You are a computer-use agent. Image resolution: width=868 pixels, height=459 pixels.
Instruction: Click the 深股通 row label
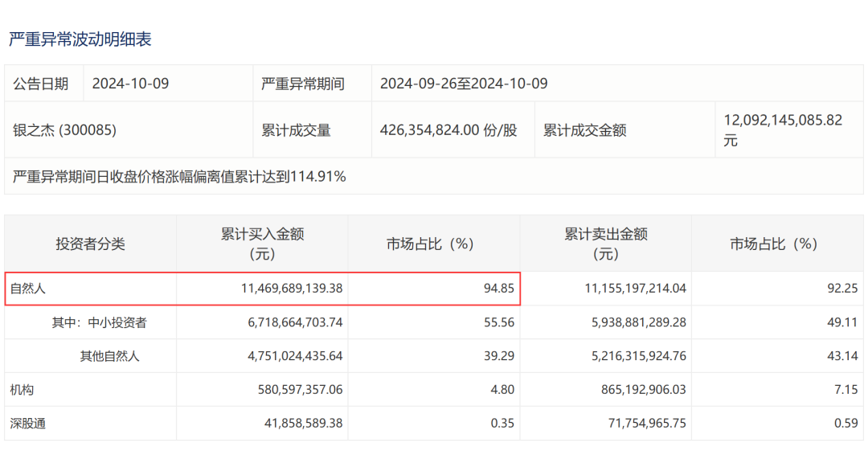pyautogui.click(x=28, y=423)
